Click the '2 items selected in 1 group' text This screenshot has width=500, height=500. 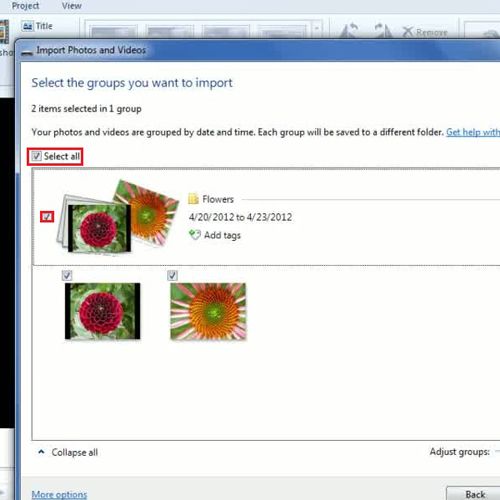click(86, 109)
